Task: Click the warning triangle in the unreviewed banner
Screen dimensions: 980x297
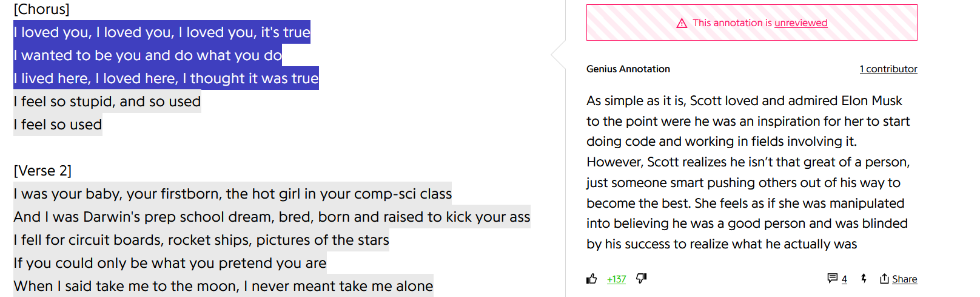Action: tap(682, 23)
